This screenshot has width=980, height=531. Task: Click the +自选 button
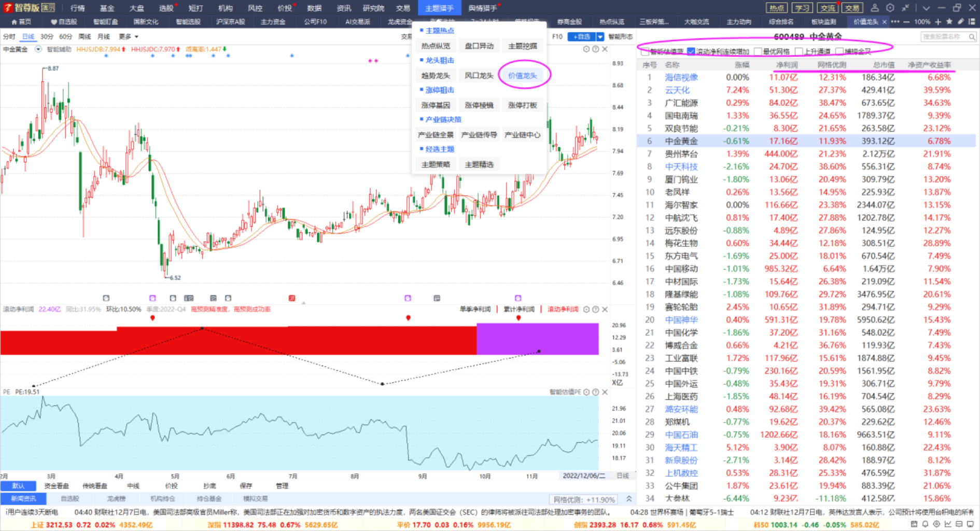tap(581, 37)
